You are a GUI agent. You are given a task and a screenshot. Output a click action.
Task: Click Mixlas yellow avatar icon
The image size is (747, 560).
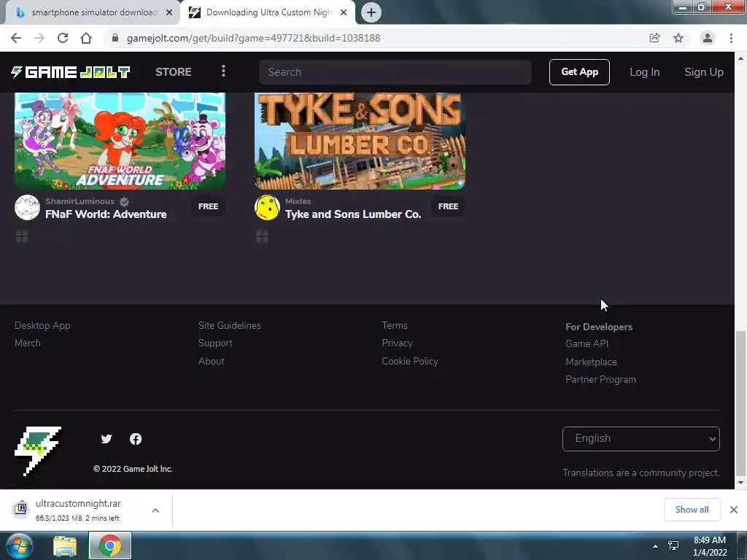(267, 207)
